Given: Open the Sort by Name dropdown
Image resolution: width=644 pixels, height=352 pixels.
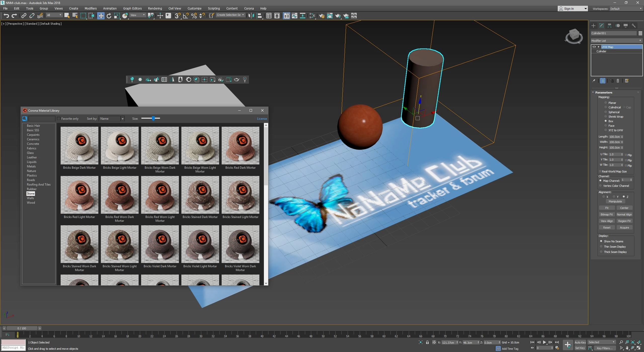Looking at the screenshot, I should [x=111, y=119].
